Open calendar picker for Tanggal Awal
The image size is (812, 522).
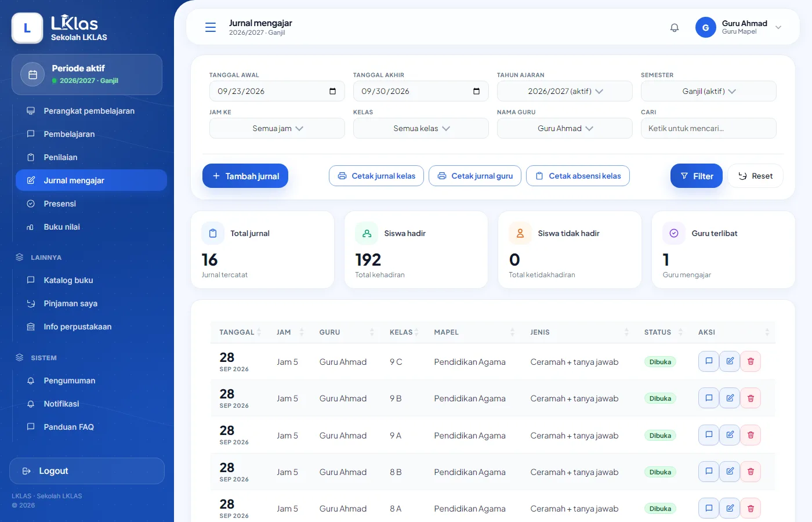click(332, 91)
